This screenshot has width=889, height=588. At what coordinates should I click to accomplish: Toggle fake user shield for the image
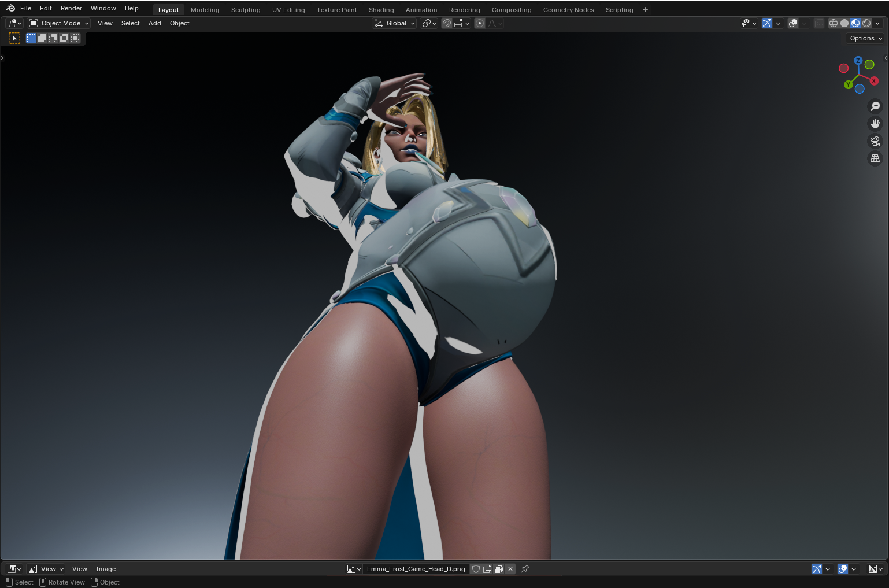[x=476, y=569]
